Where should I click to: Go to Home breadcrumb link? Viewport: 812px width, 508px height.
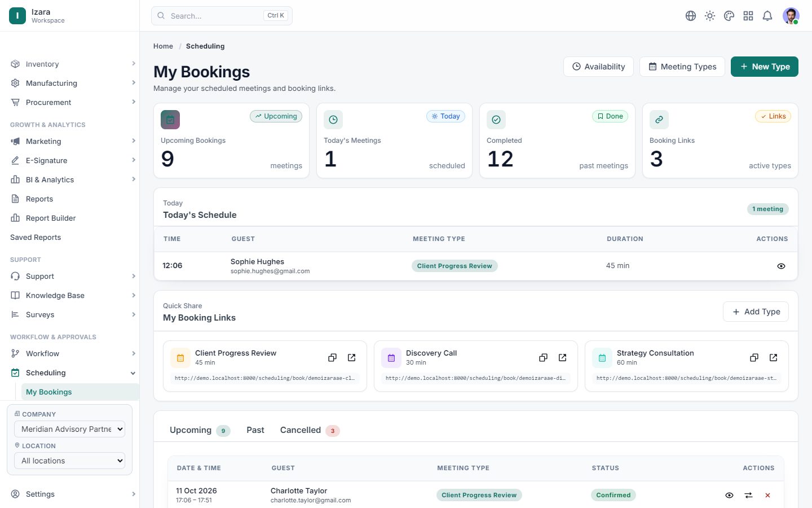click(163, 46)
